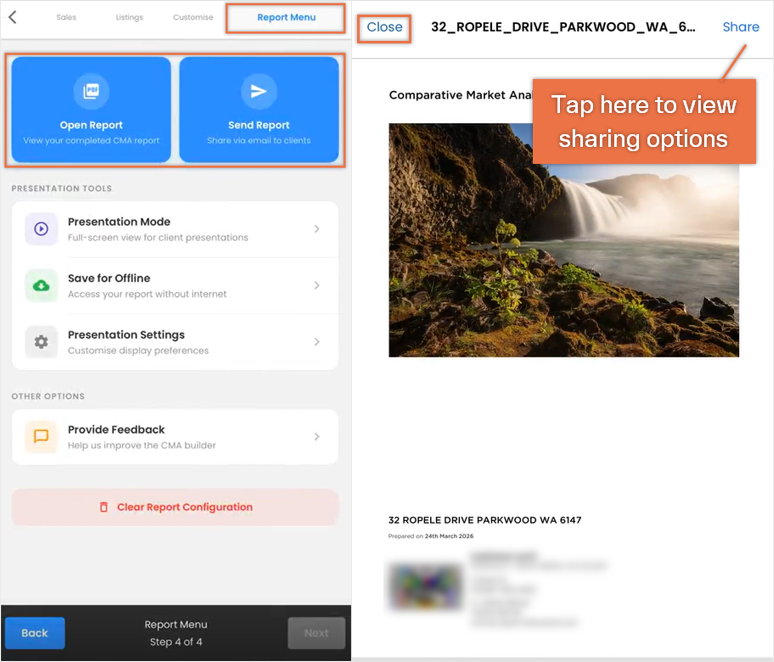The width and height of the screenshot is (774, 662).
Task: Tap the paper plane Send Report icon
Action: (x=259, y=91)
